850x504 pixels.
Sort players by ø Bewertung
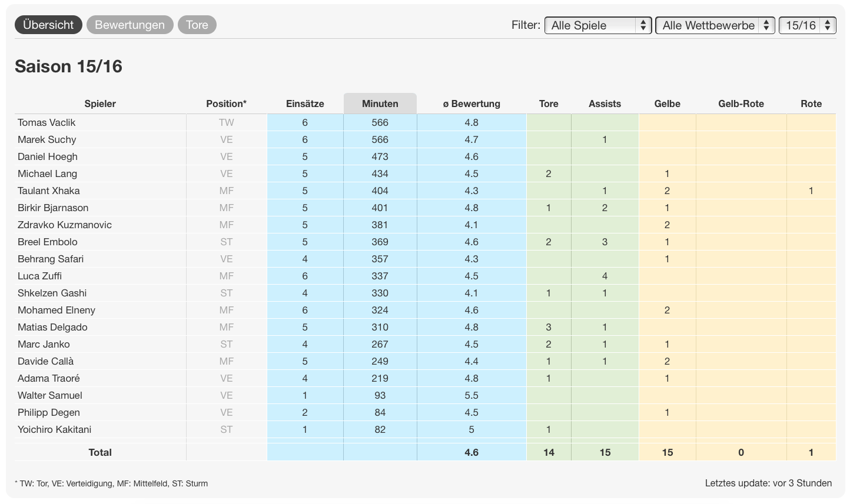[471, 104]
